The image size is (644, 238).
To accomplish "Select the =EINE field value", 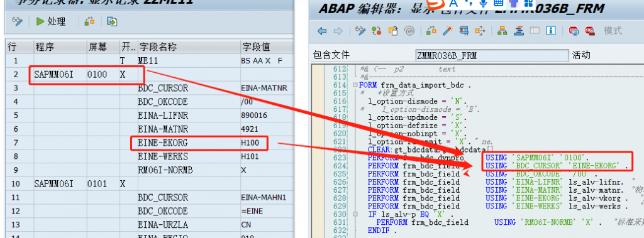I will (x=267, y=211).
